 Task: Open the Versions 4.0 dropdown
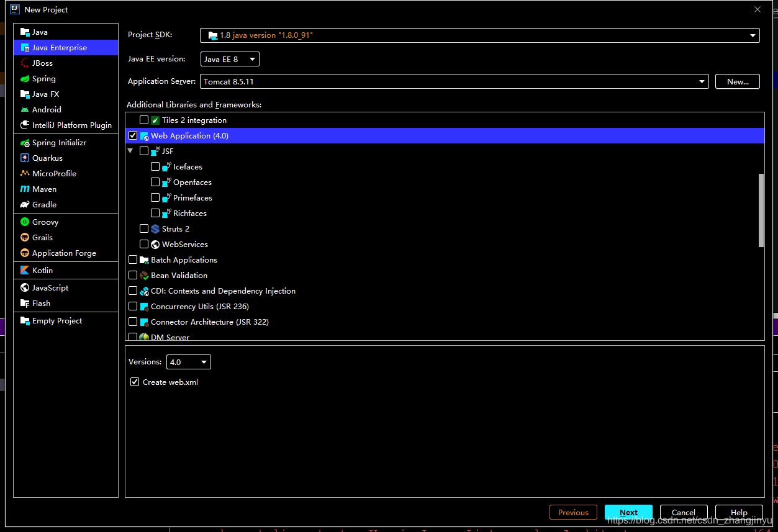pos(188,362)
